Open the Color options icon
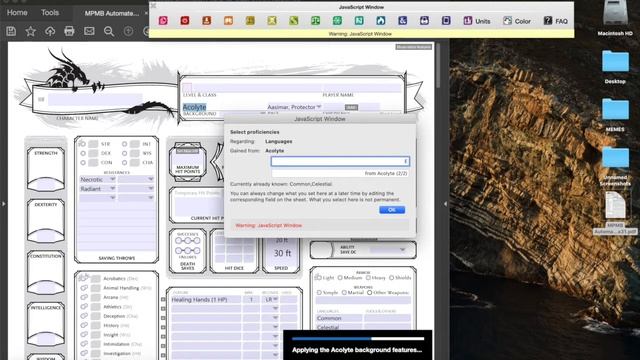Viewport: 640px width, 360px height. 517,21
